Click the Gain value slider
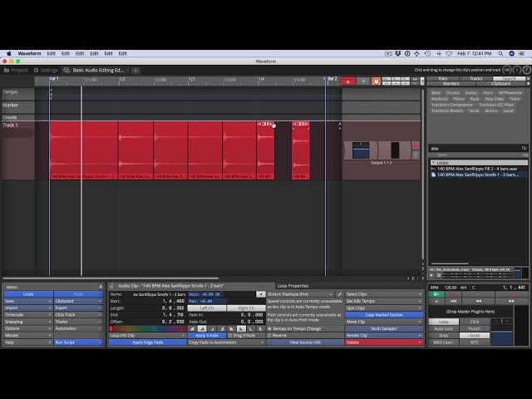Screen dimensions: 532x399 (x=222, y=294)
